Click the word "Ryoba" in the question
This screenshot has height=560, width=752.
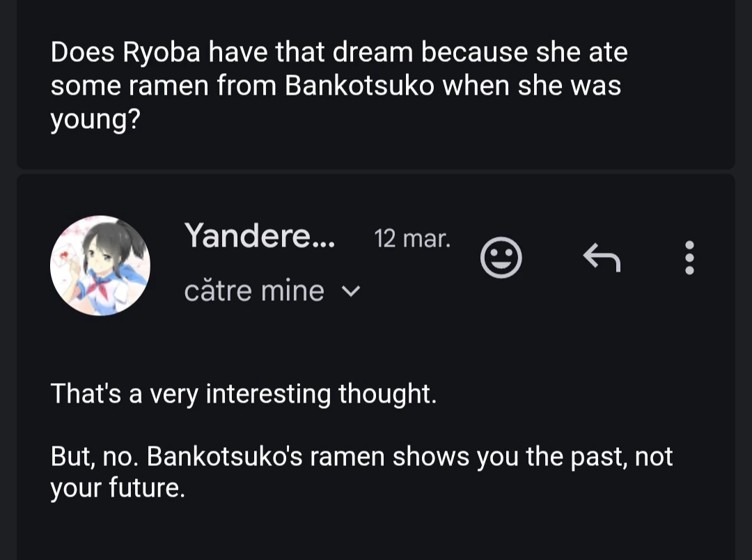pos(162,52)
